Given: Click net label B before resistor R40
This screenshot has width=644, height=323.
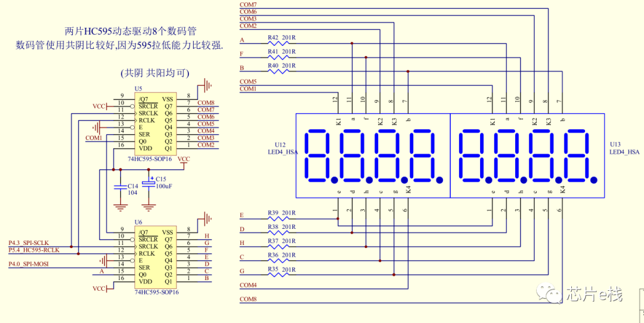Looking at the screenshot, I should 242,68.
